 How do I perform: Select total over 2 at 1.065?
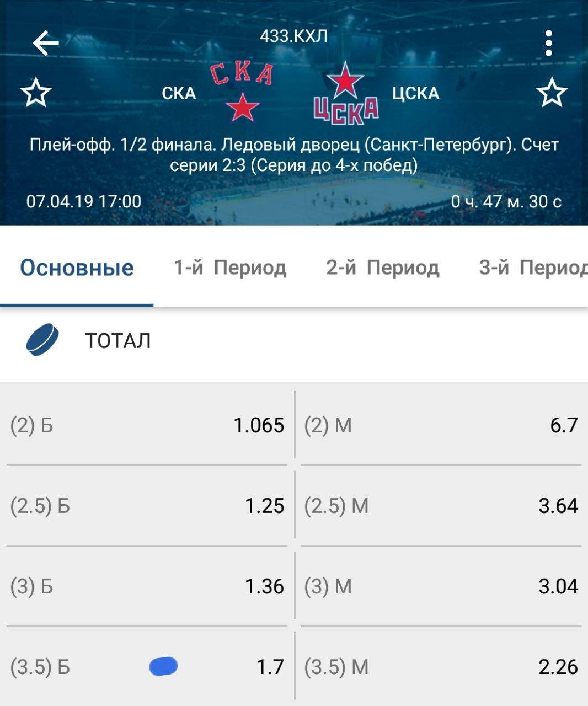click(x=147, y=425)
